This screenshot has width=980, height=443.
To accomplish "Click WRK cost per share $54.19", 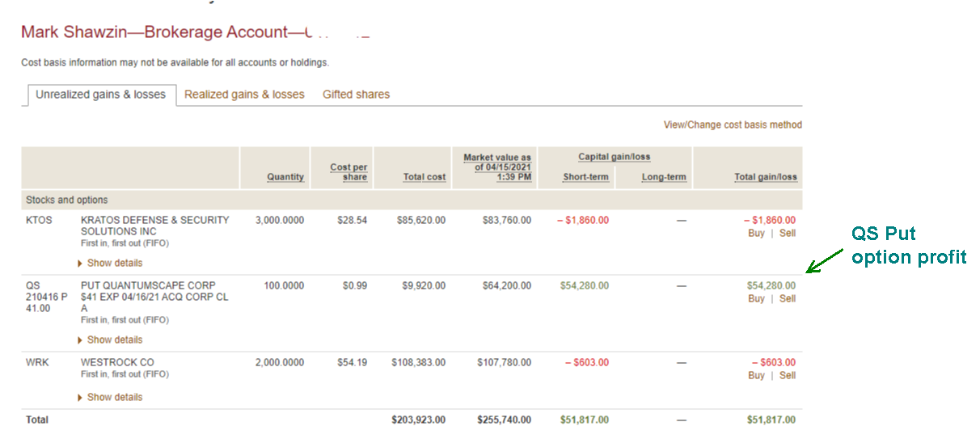I will pyautogui.click(x=353, y=362).
